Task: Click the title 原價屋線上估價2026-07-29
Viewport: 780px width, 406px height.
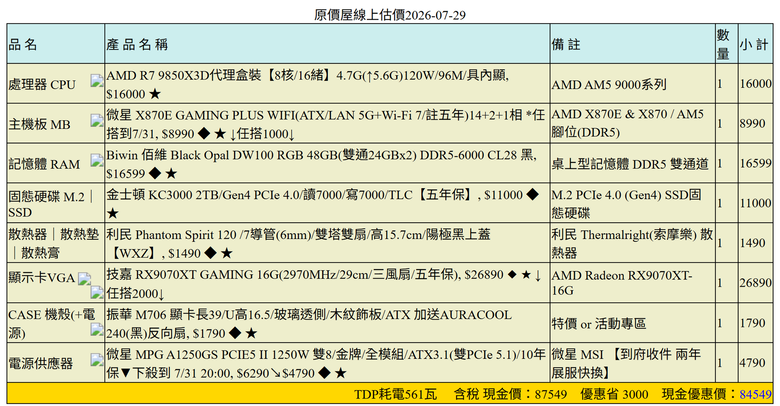Action: point(390,15)
